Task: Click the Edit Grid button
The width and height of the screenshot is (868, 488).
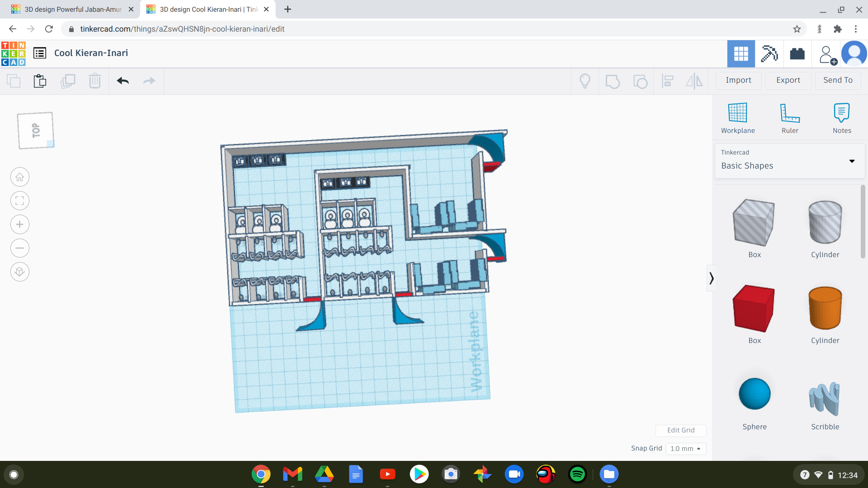Action: [x=681, y=430]
